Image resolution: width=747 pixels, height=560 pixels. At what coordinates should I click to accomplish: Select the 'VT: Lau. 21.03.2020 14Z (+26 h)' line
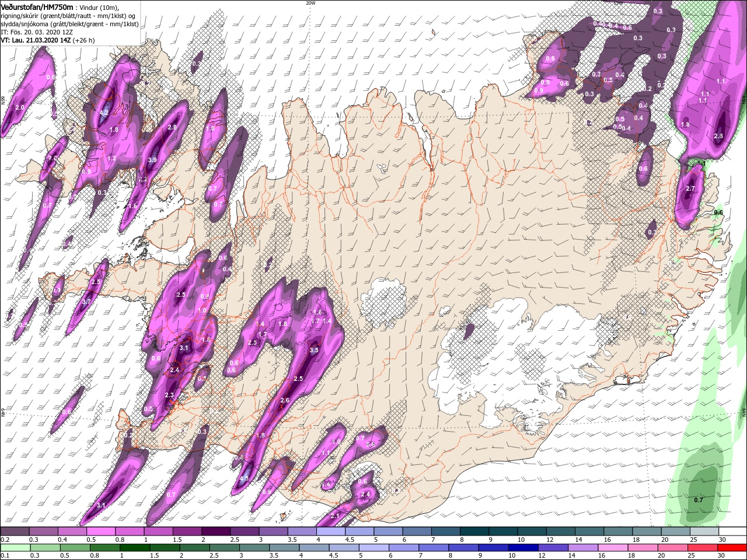click(48, 41)
